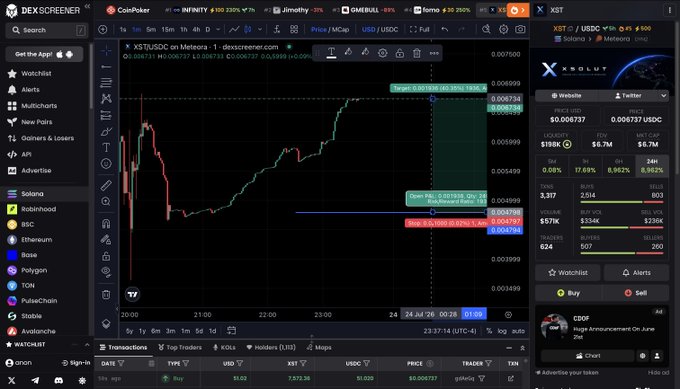Image resolution: width=680 pixels, height=389 pixels.
Task: Toggle percent scale on price axis
Action: (x=489, y=331)
